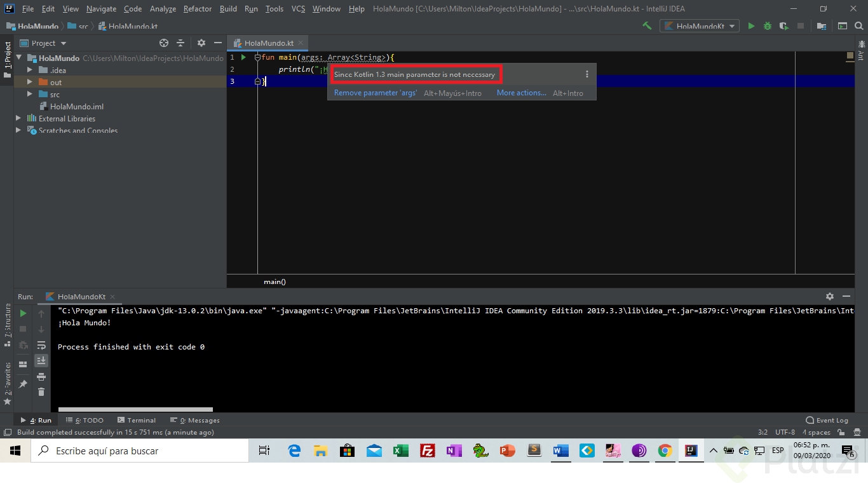Open the VCS menu

point(298,9)
